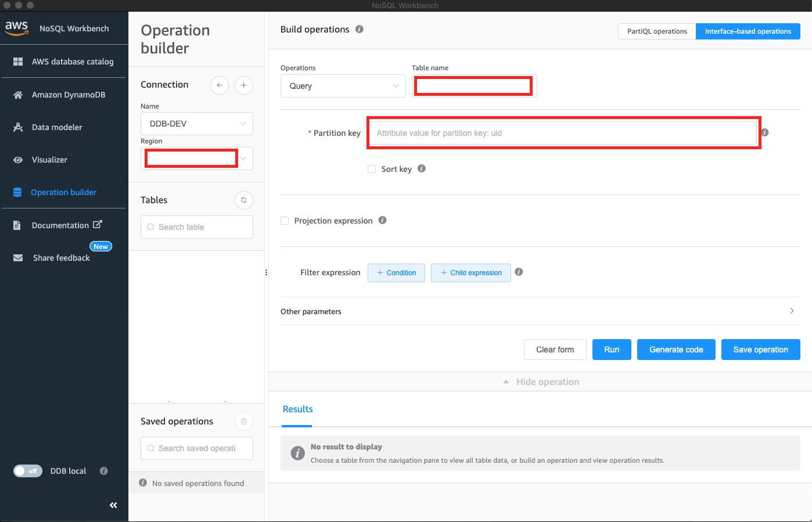Click external link icon beside Documentation
The width and height of the screenshot is (812, 522).
(98, 224)
